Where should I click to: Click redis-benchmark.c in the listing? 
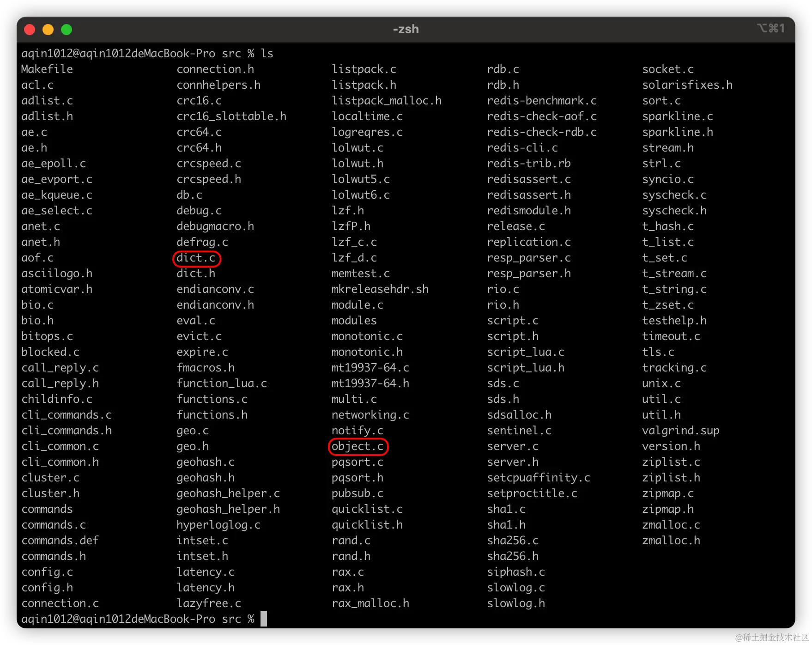[x=542, y=101]
